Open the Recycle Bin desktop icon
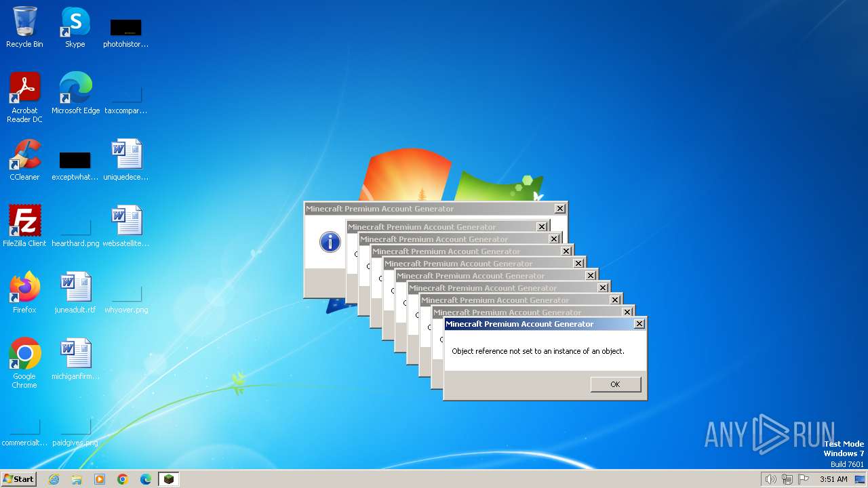The width and height of the screenshot is (868, 488). pyautogui.click(x=24, y=27)
